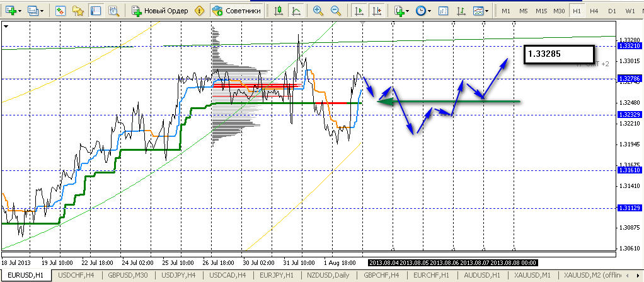Toggle the Terminal panel icon
This screenshot has width=644, height=282.
pyautogui.click(x=95, y=11)
